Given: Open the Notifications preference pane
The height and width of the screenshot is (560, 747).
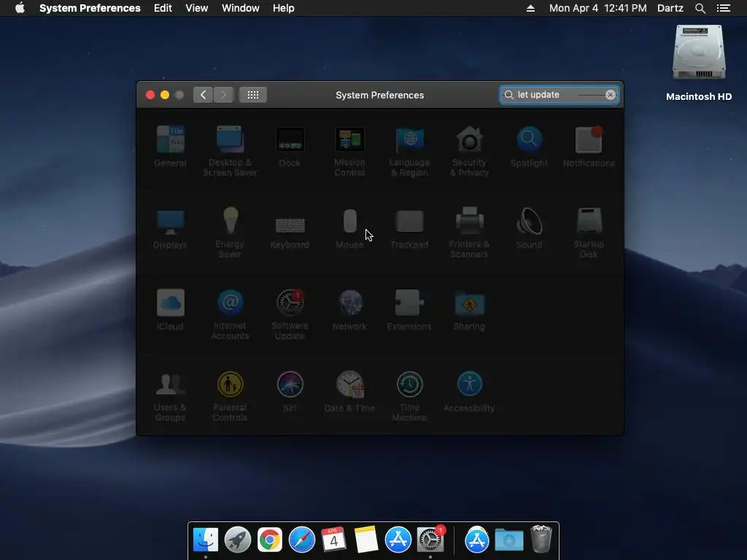Looking at the screenshot, I should 589,146.
